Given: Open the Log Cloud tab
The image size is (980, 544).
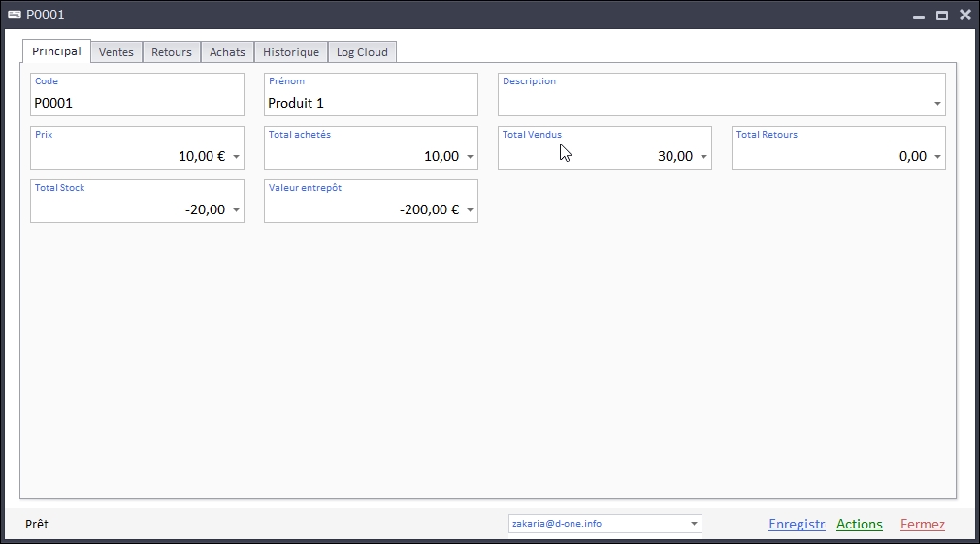Looking at the screenshot, I should [x=362, y=52].
